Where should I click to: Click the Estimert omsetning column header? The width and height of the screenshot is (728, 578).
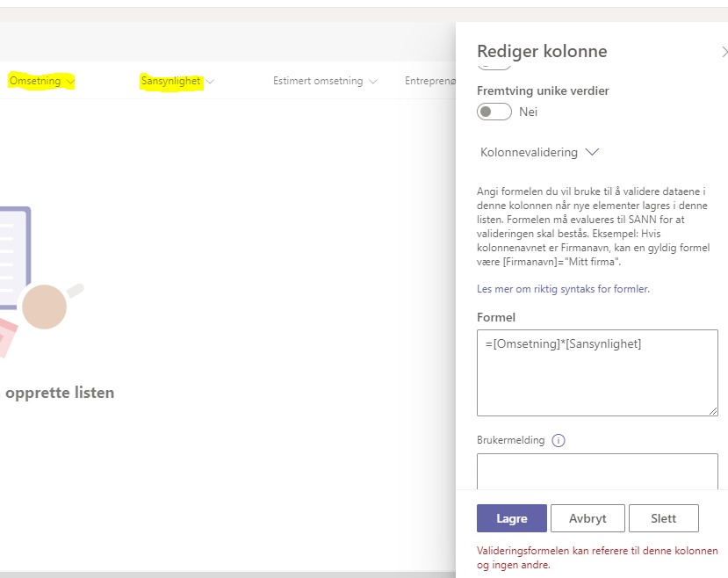point(318,81)
